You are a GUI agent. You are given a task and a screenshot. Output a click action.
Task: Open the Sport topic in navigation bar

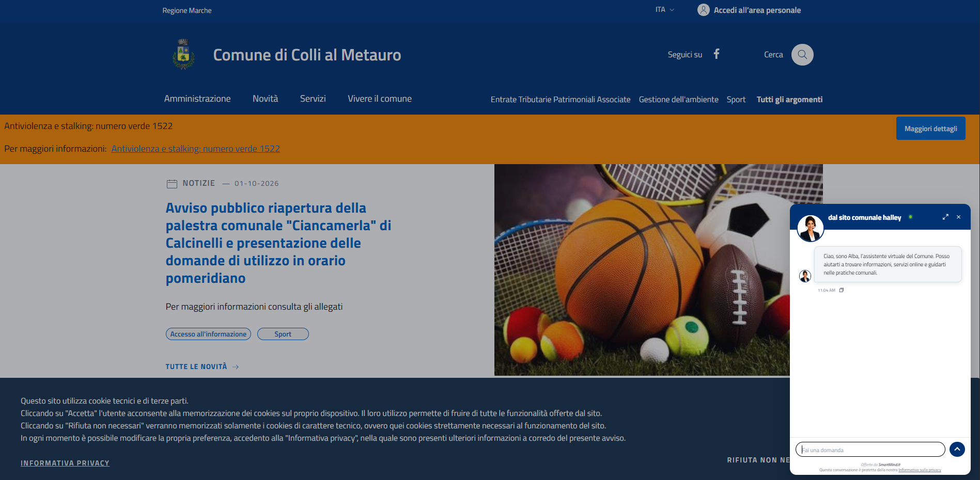[736, 100]
